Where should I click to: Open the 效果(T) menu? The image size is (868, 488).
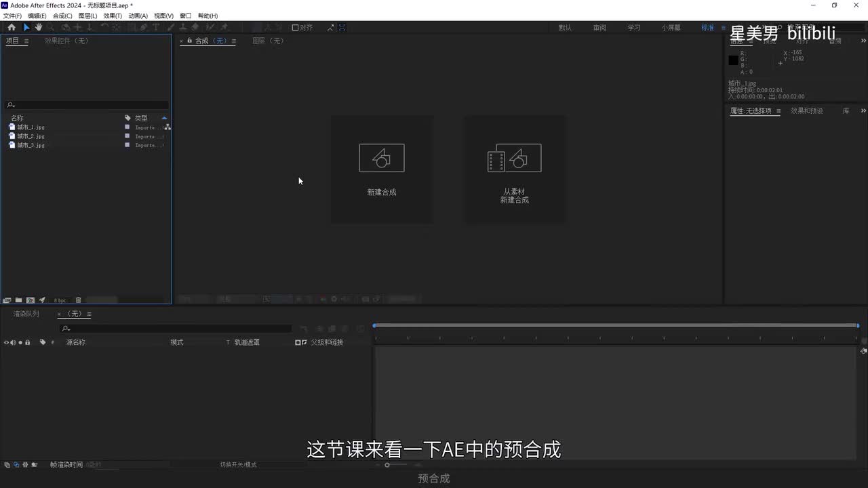[x=113, y=16]
